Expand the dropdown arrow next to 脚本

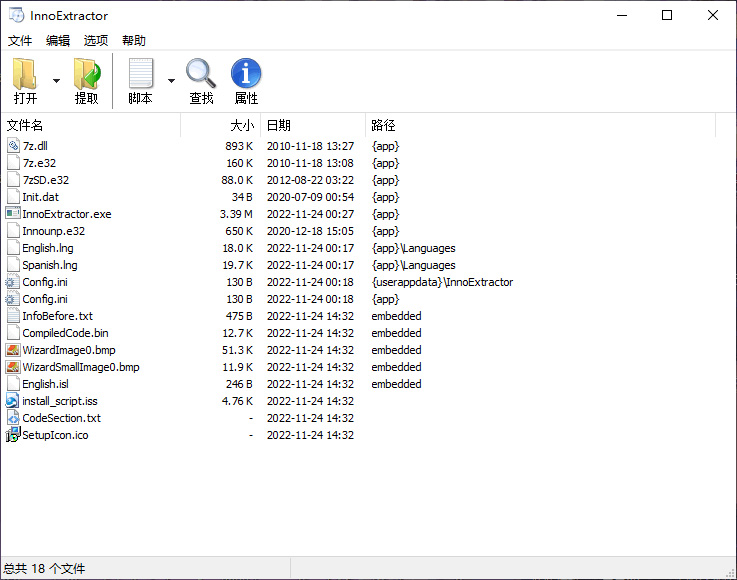pos(172,81)
